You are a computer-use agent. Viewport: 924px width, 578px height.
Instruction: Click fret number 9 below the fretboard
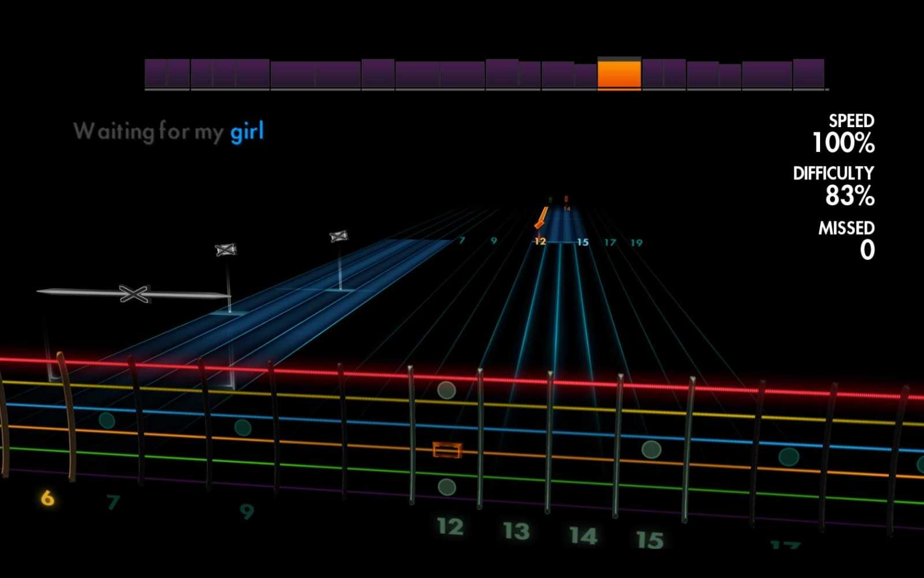tap(247, 511)
